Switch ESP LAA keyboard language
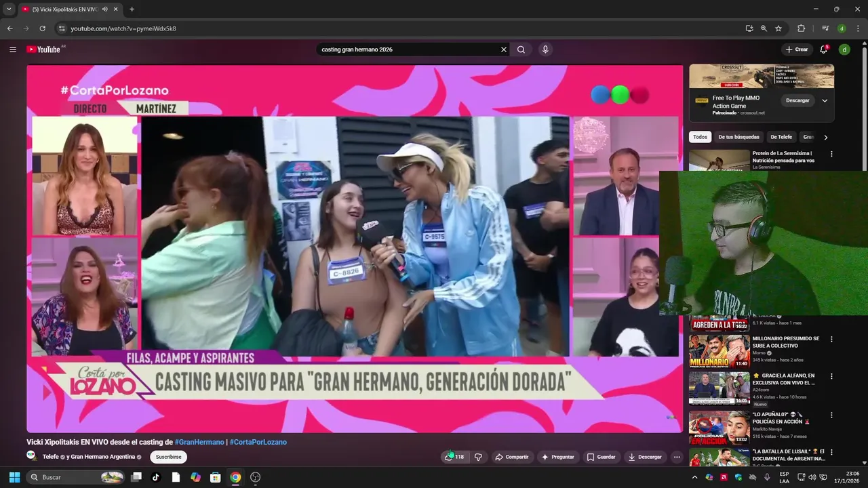Screen dimensions: 868x488 pos(785,477)
